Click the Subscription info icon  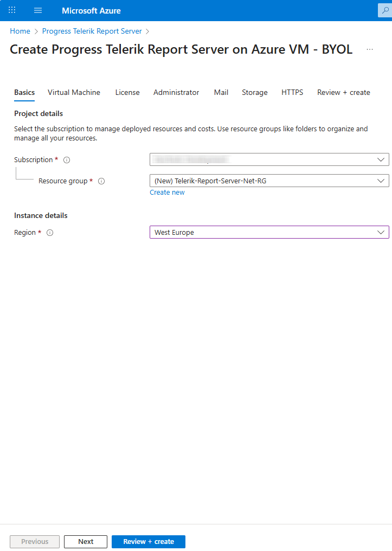pyautogui.click(x=67, y=160)
